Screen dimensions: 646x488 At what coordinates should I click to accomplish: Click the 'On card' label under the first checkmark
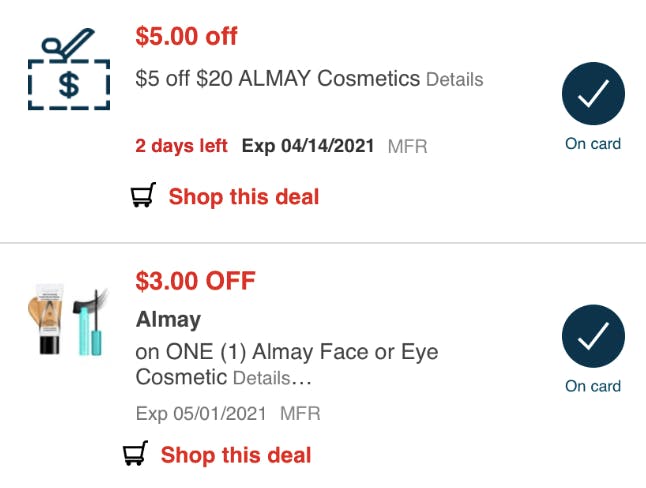click(593, 144)
